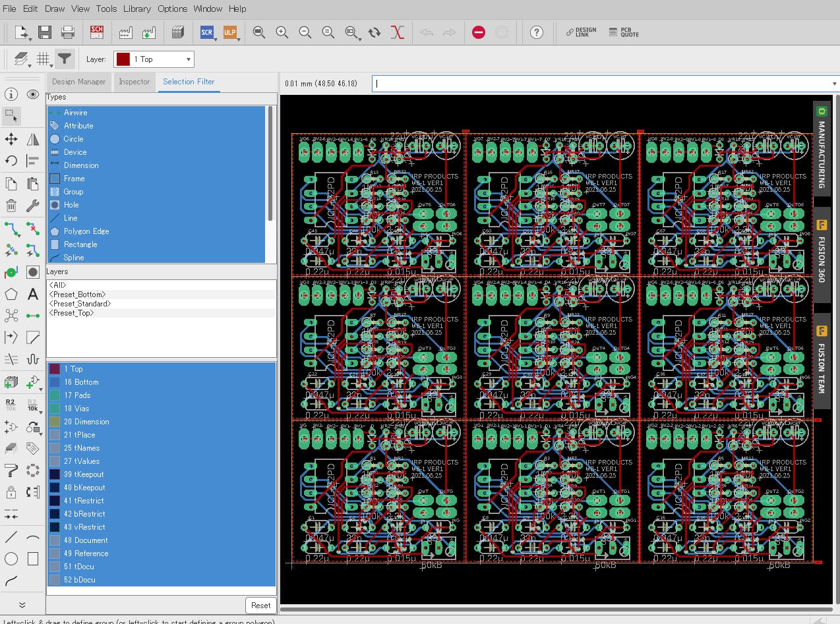
Task: Click the Zoom to fit icon
Action: click(259, 32)
